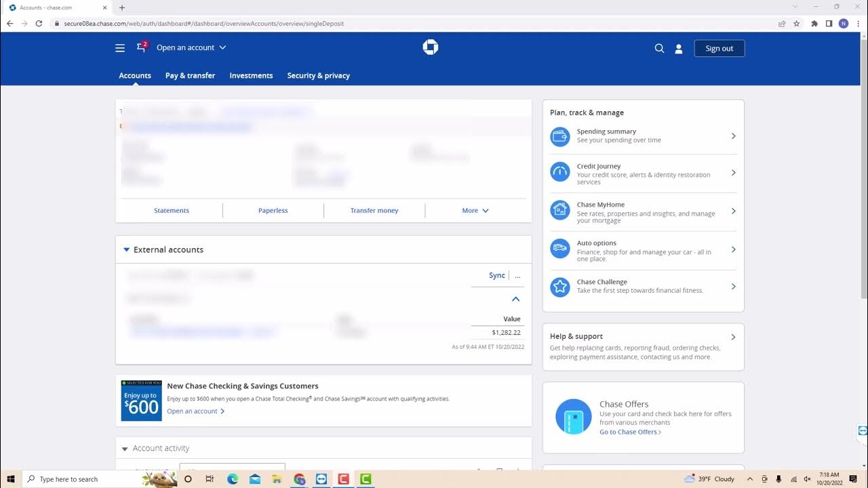This screenshot has height=488, width=868.
Task: Click the Chase octagon logo
Action: (431, 47)
